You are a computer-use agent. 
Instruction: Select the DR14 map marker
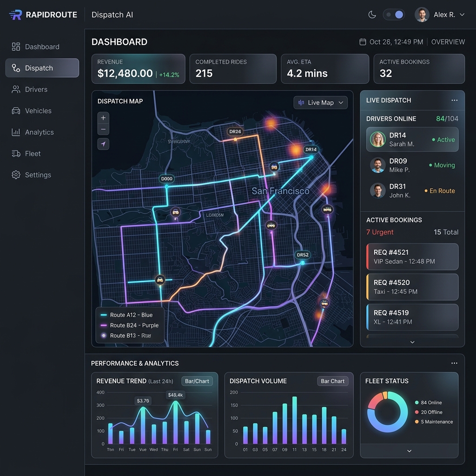coord(311,149)
